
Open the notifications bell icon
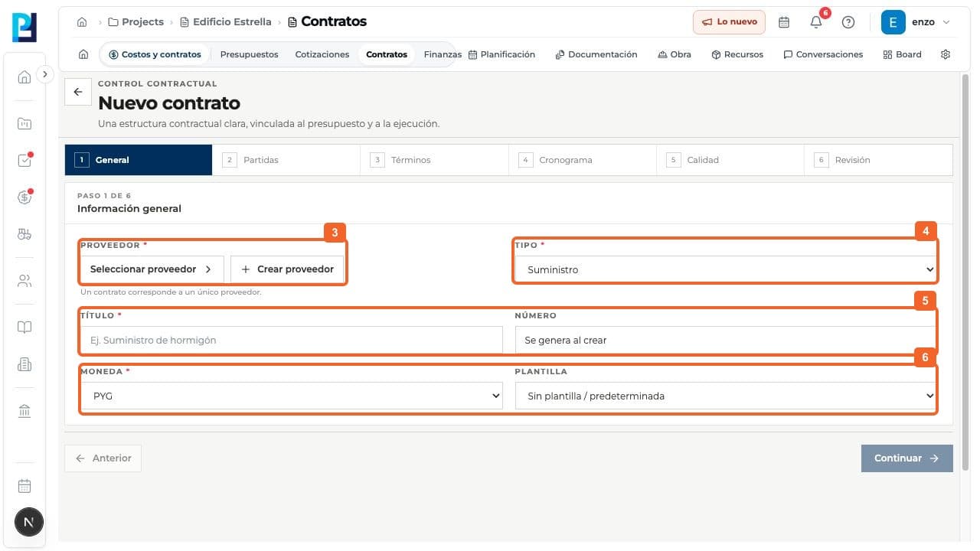tap(816, 22)
